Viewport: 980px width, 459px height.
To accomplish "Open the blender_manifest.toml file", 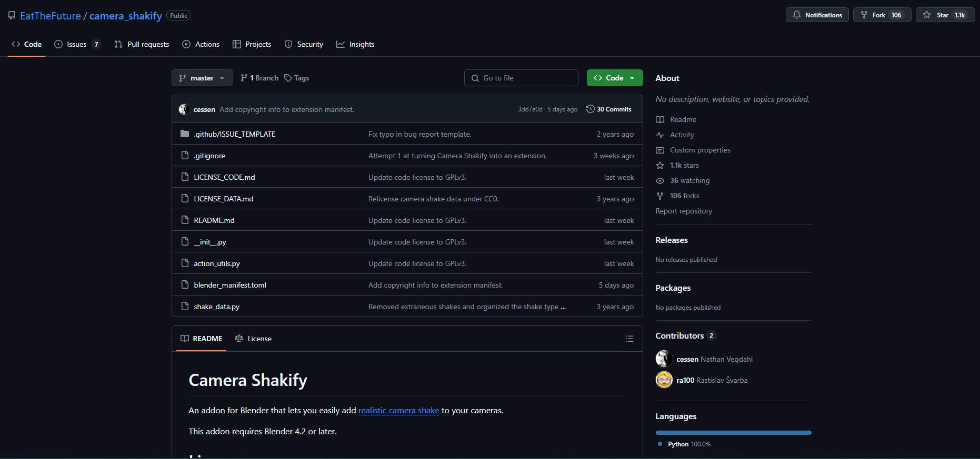I will click(230, 285).
